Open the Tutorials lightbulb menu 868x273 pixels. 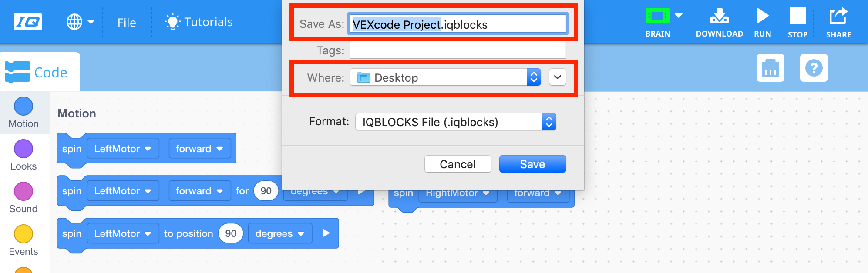tap(198, 22)
